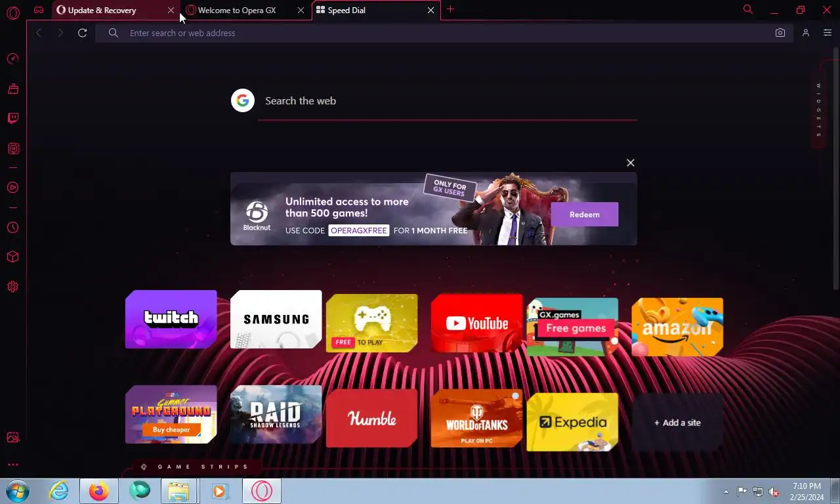Dismiss the Blacknut banner
Screen dimensions: 840x504
point(630,163)
